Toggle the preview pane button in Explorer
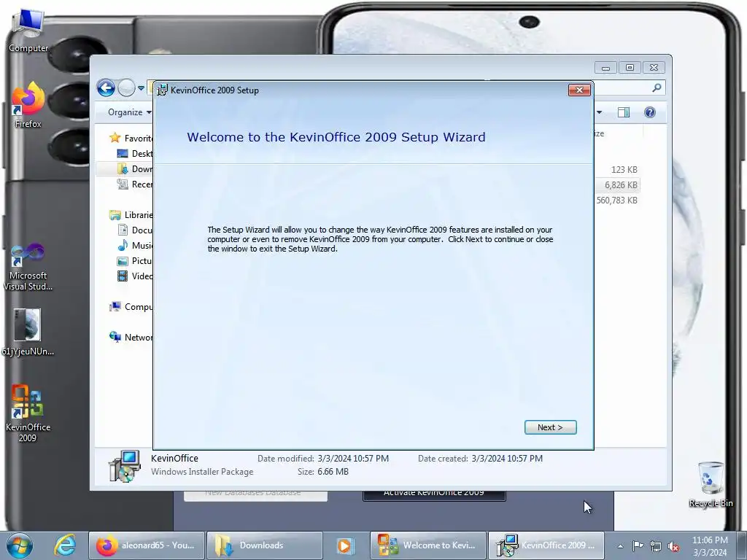Viewport: 747px width, 560px height. [x=624, y=112]
